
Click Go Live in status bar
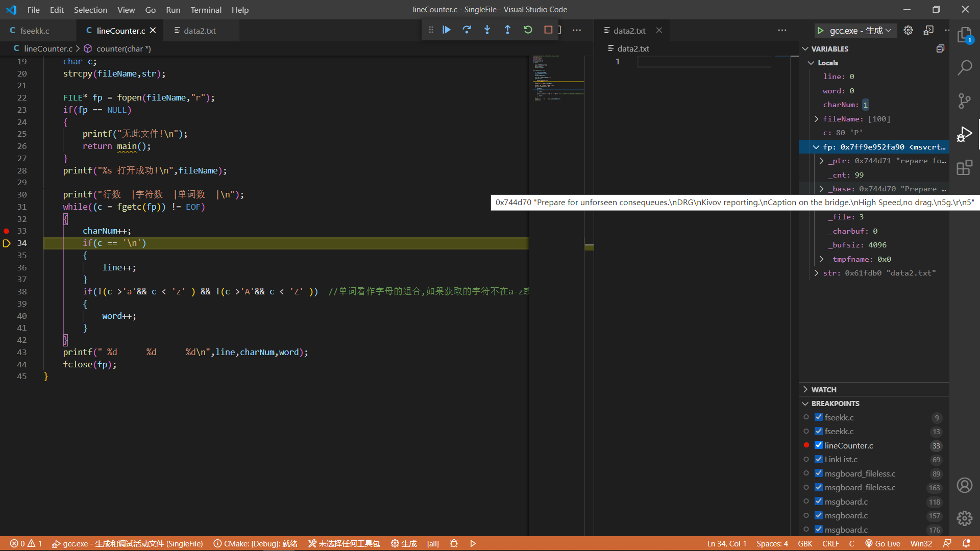tap(883, 543)
